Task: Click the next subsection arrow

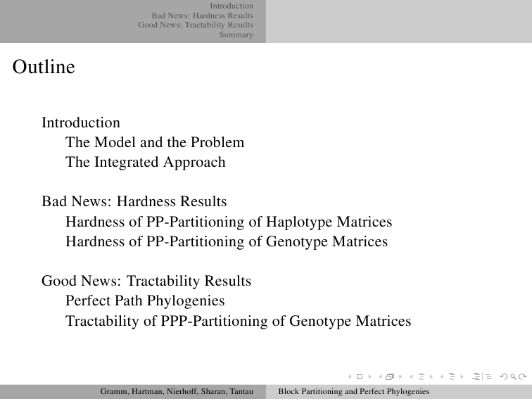Action: click(x=431, y=376)
